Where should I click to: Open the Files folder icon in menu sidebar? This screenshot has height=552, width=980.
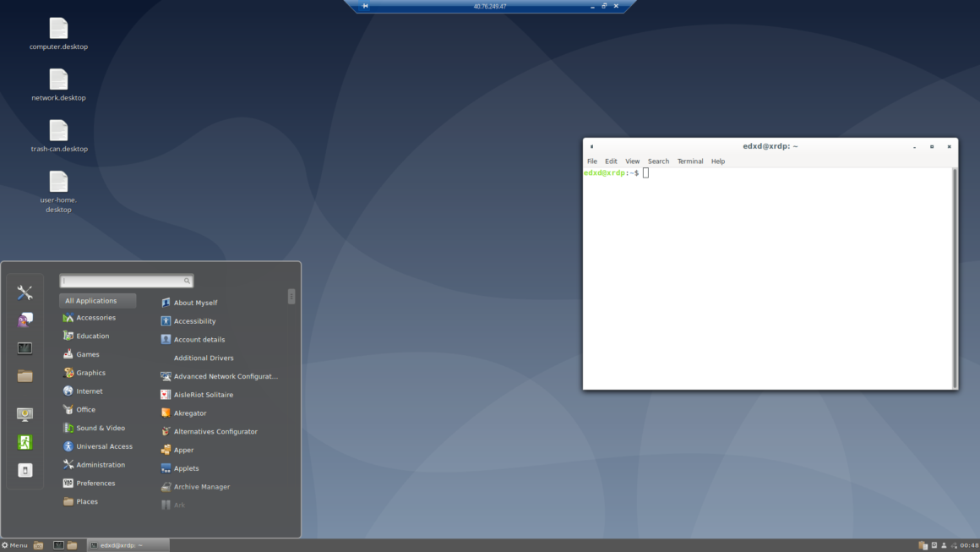(24, 376)
